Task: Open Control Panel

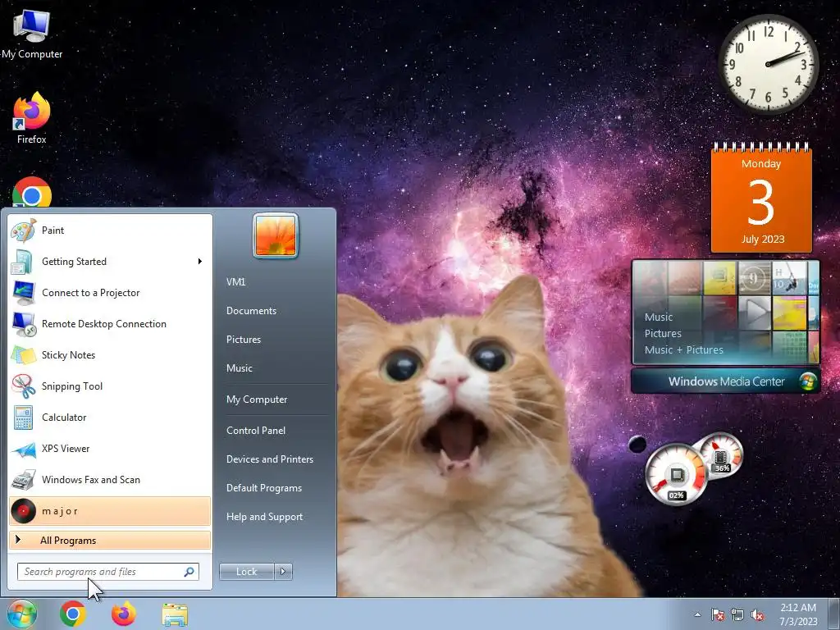Action: [x=256, y=431]
